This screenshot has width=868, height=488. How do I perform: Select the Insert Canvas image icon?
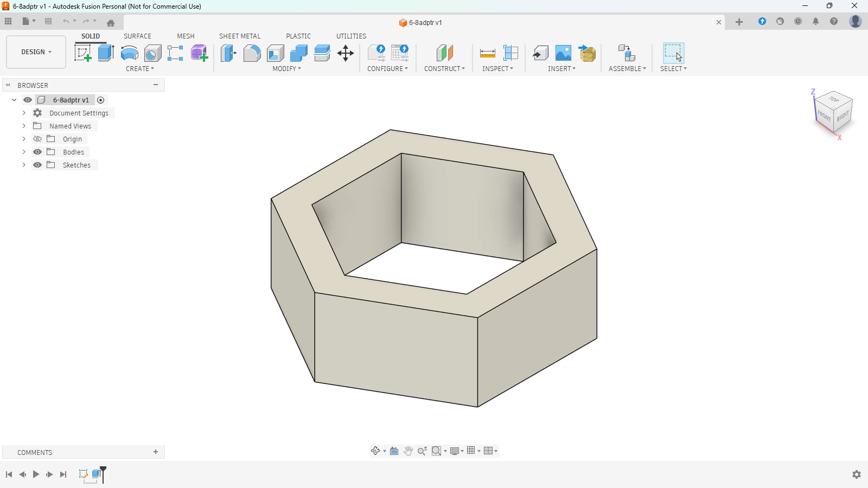tap(563, 53)
